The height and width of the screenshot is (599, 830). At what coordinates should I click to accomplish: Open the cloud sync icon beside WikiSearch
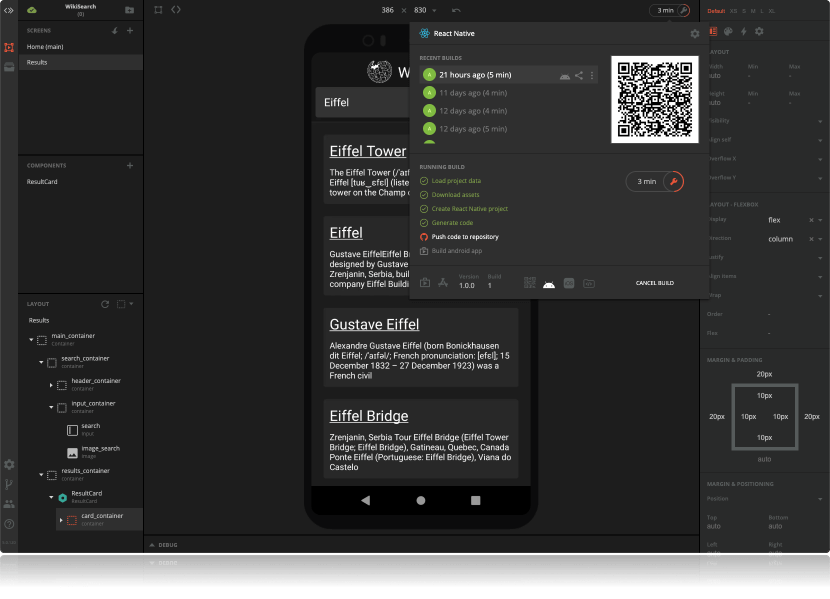pos(30,9)
